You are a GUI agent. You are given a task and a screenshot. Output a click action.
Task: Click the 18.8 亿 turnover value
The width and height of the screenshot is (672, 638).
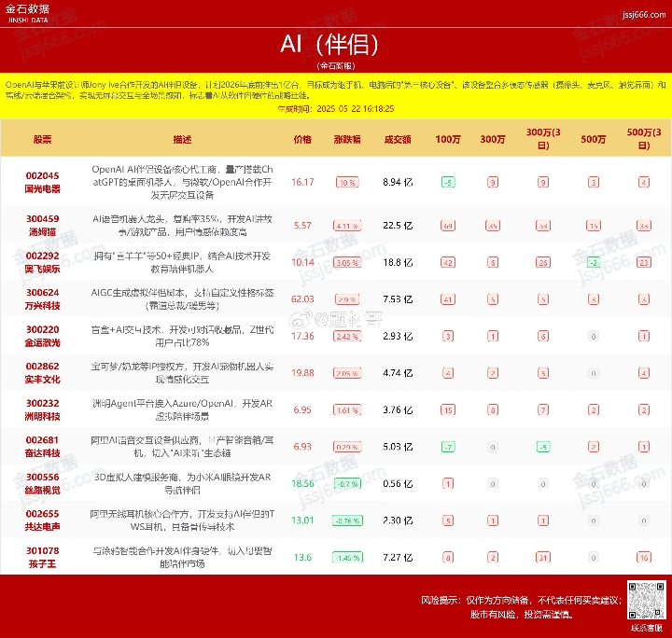pos(398,262)
